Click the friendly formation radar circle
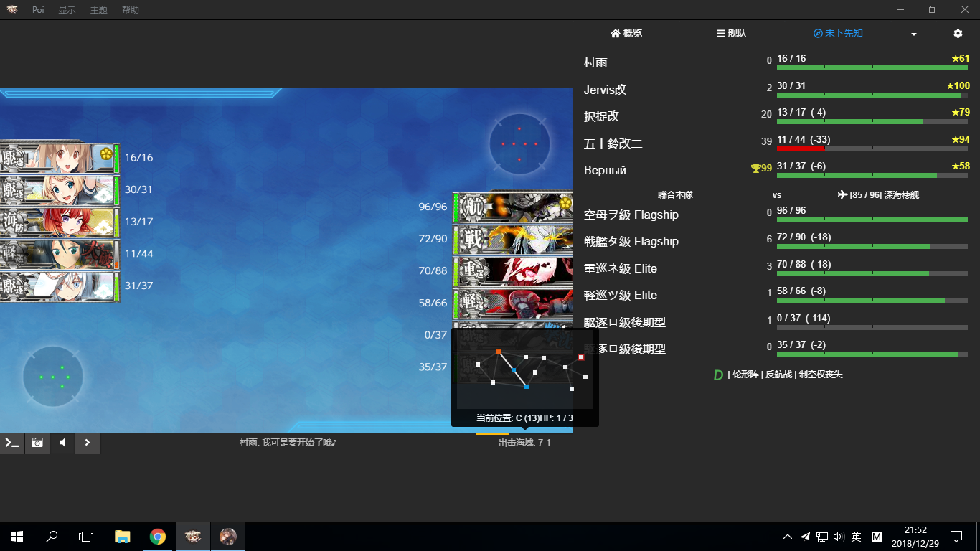 click(x=53, y=376)
